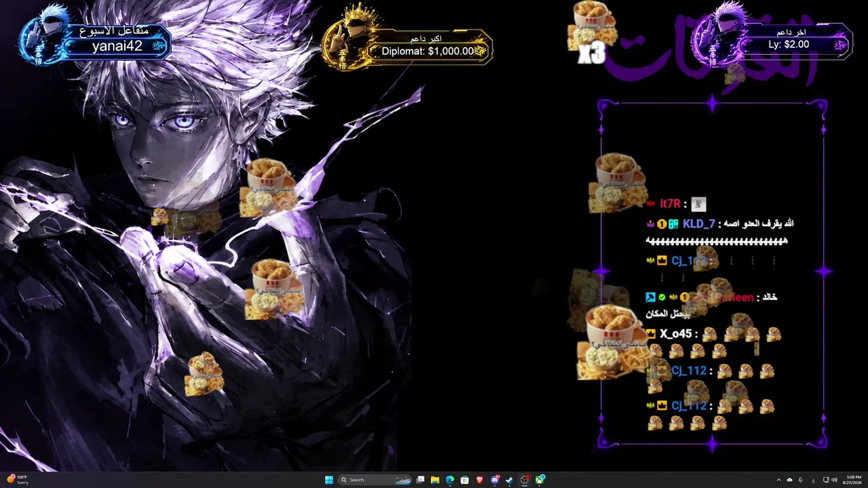This screenshot has height=488, width=868.
Task: Open the clock showing 5:08 PM
Action: 853,480
